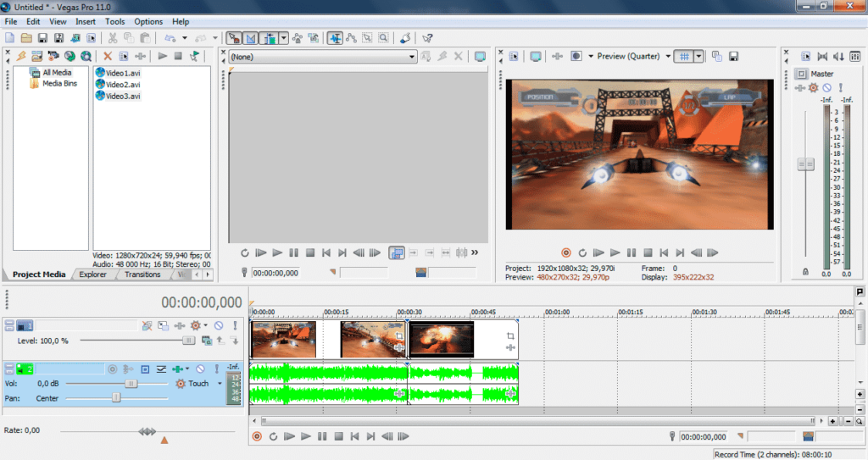Viewport: 868px width, 460px height.
Task: Show more trimmer buttons chevron
Action: coord(475,252)
